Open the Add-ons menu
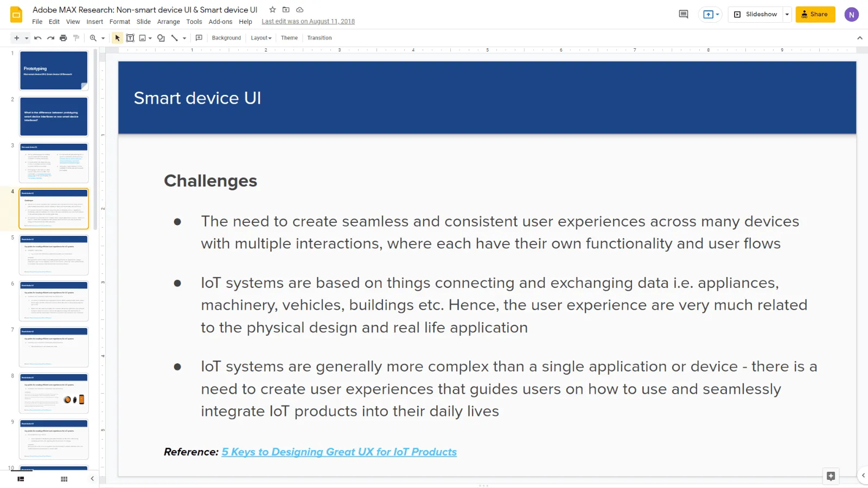 (220, 22)
